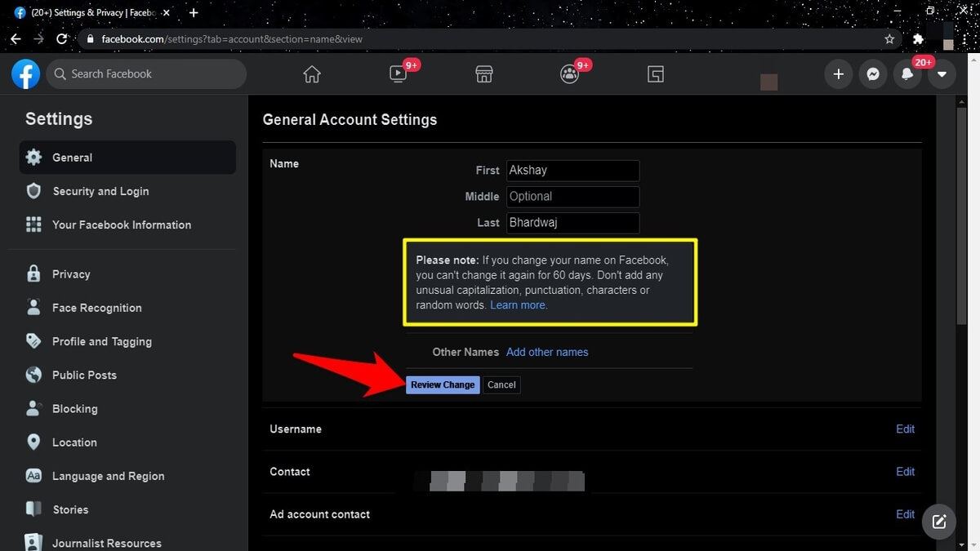The height and width of the screenshot is (551, 980).
Task: Open the Learn more link
Action: click(519, 305)
